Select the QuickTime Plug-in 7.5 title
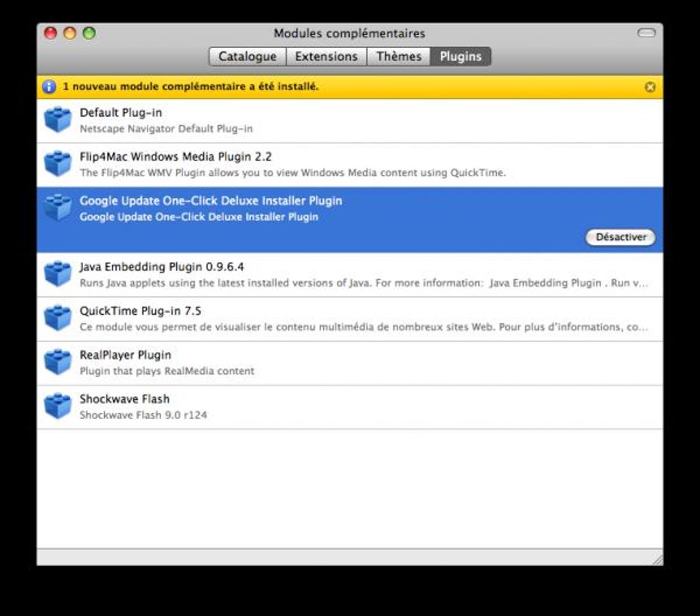Viewport: 700px width, 616px height. [x=140, y=311]
